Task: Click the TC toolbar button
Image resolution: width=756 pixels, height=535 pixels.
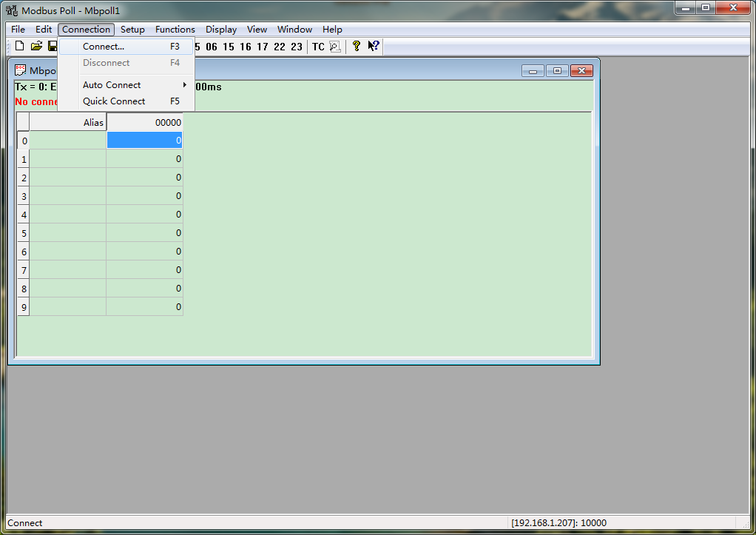Action: click(x=318, y=47)
